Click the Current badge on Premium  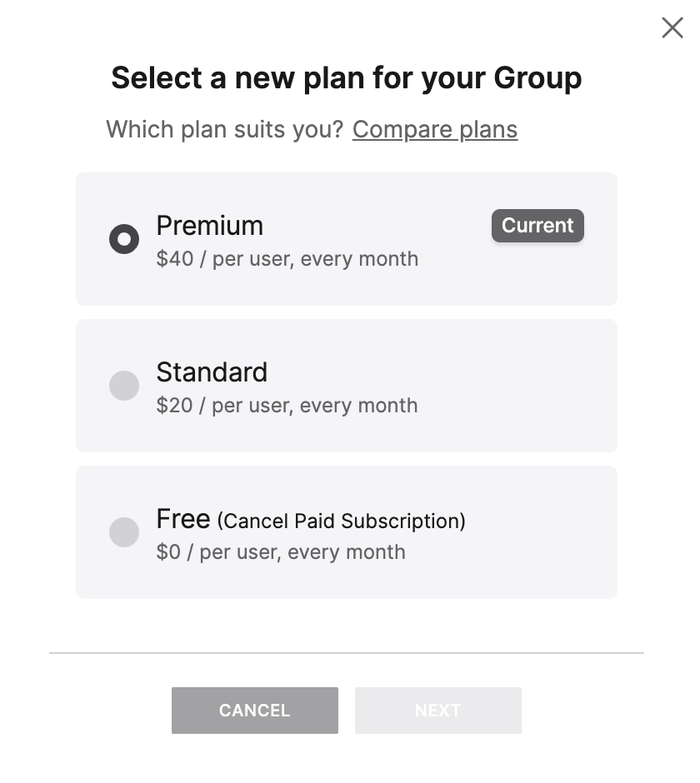(537, 226)
